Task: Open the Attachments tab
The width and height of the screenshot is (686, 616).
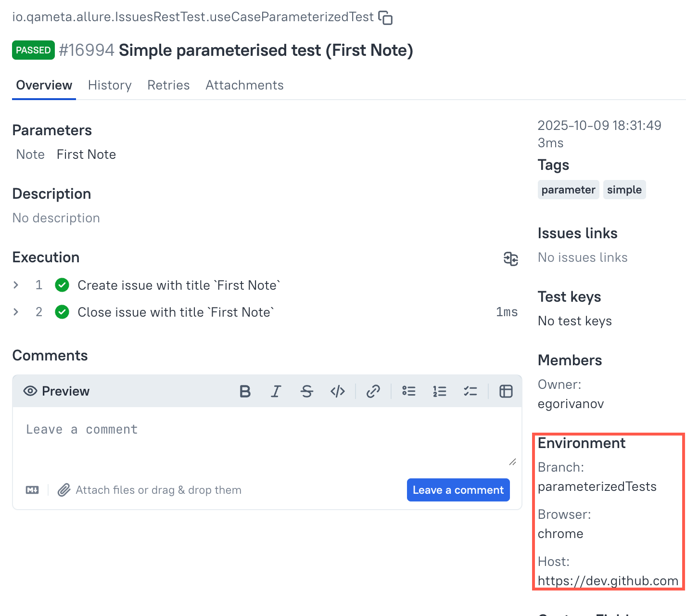Action: point(244,85)
